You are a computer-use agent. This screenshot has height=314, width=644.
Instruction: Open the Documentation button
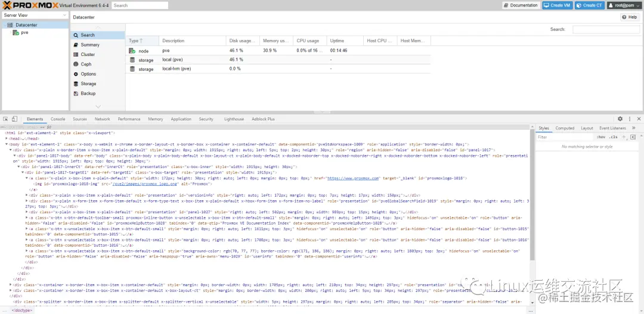pyautogui.click(x=521, y=5)
